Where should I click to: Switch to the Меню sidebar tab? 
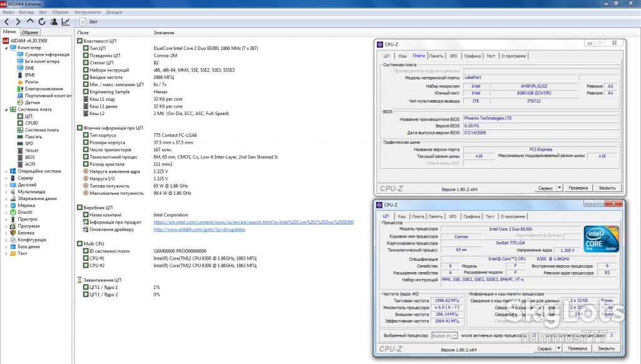tap(9, 31)
